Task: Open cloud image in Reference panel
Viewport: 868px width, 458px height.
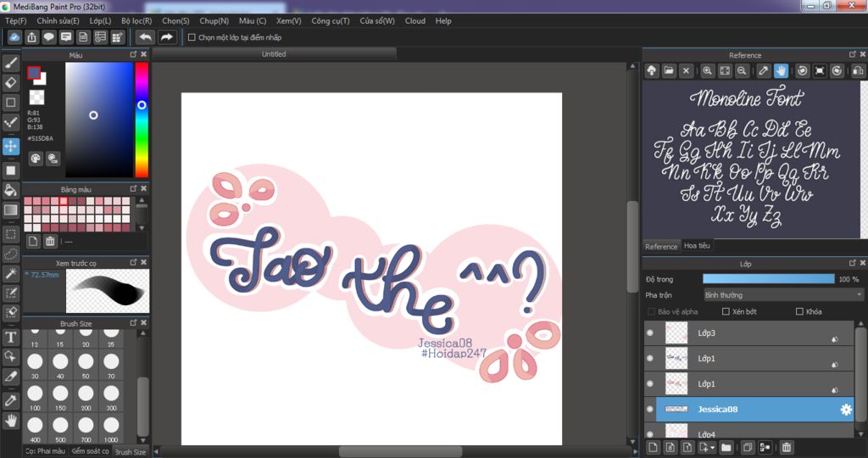Action: coord(652,71)
